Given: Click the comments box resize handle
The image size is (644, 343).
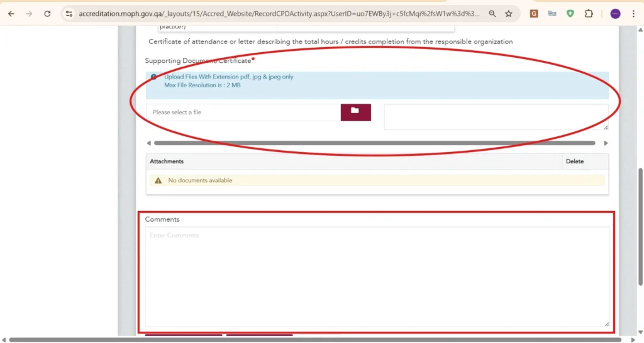Looking at the screenshot, I should 607,324.
